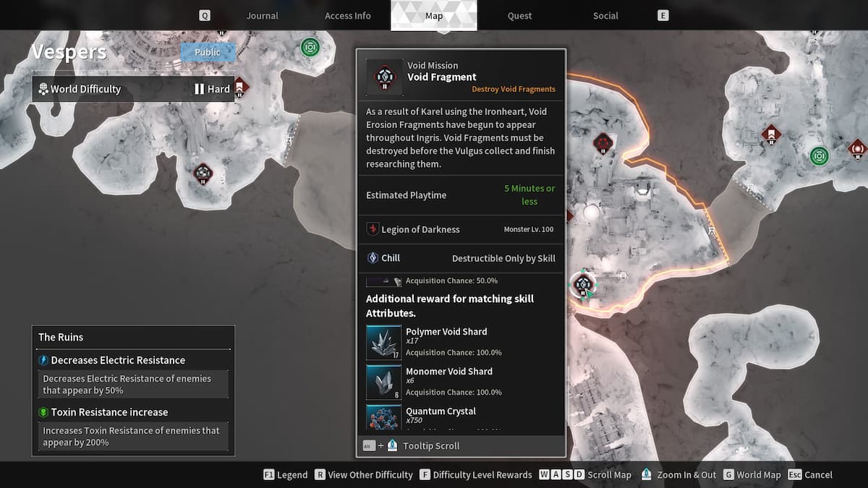Select the Legion of Darkness faction icon
The width and height of the screenshot is (868, 488).
click(373, 229)
